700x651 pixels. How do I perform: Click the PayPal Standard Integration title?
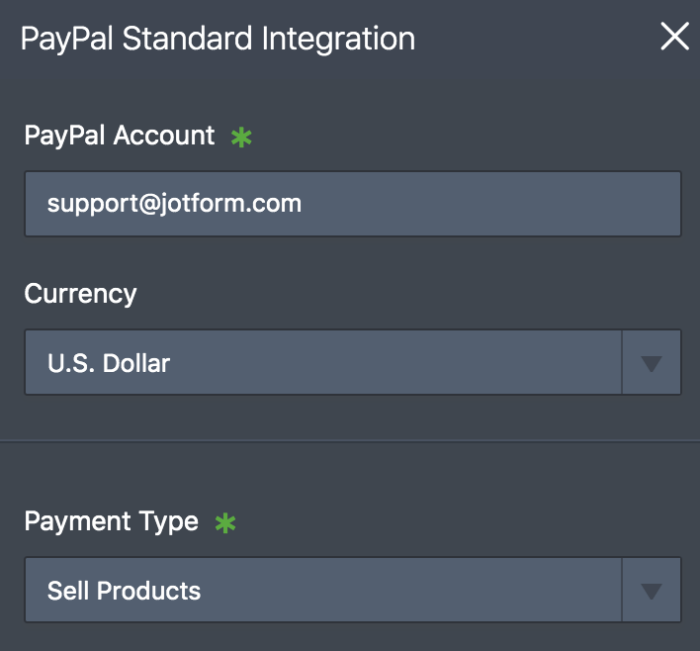tap(217, 39)
